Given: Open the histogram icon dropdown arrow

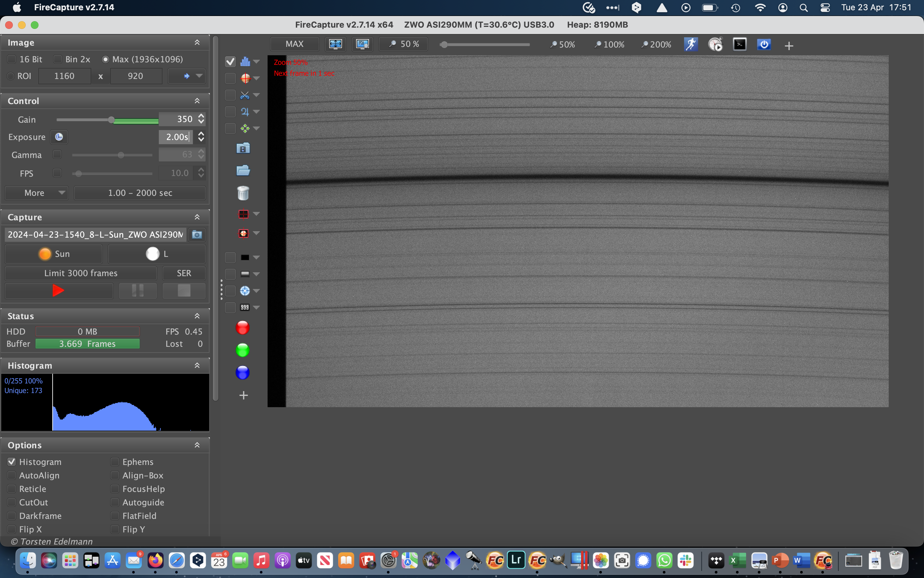Looking at the screenshot, I should [257, 62].
